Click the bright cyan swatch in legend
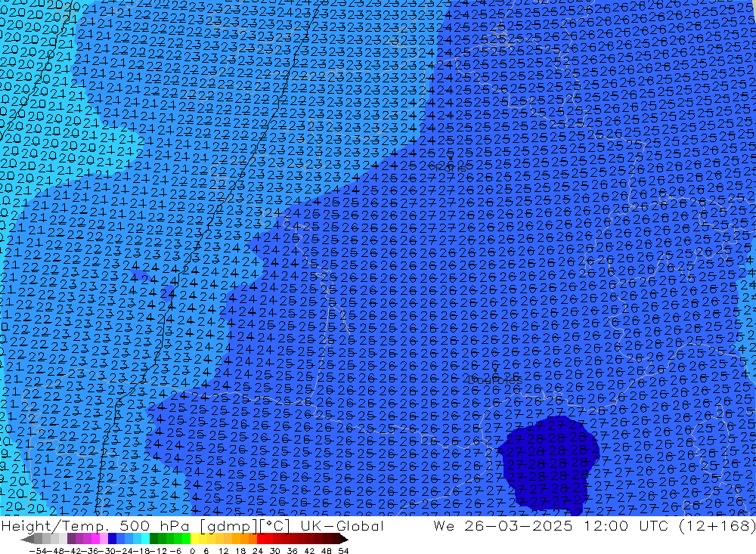The image size is (756, 554). point(145,539)
